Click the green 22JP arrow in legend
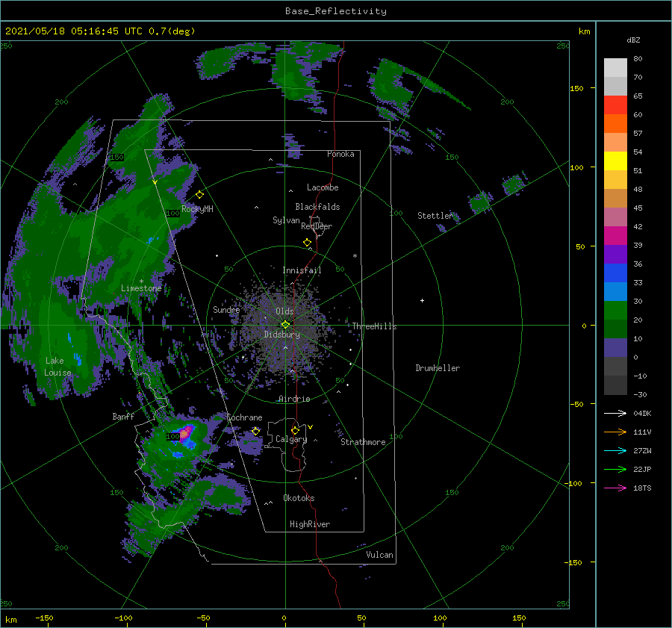 (615, 470)
